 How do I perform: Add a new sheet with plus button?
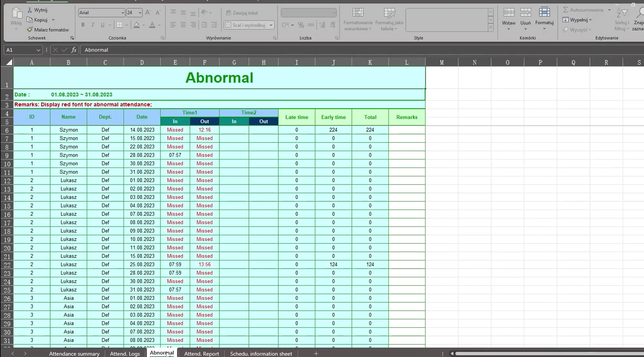pos(316,354)
